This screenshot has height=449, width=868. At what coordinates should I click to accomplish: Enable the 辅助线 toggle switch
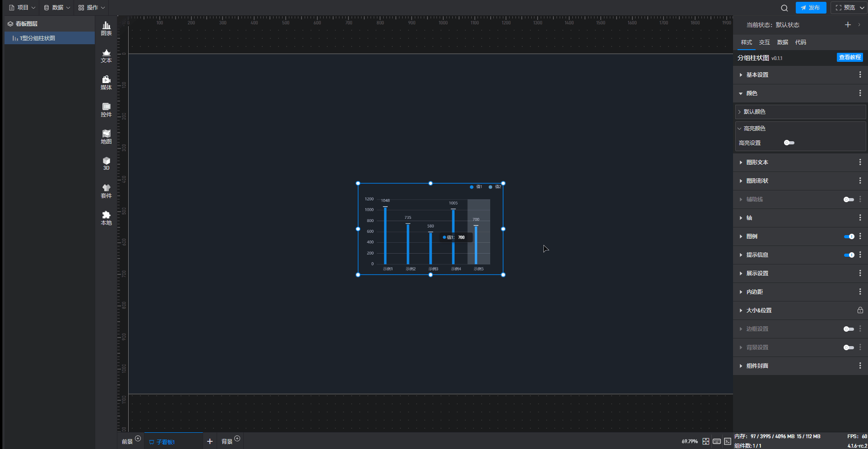pos(849,199)
